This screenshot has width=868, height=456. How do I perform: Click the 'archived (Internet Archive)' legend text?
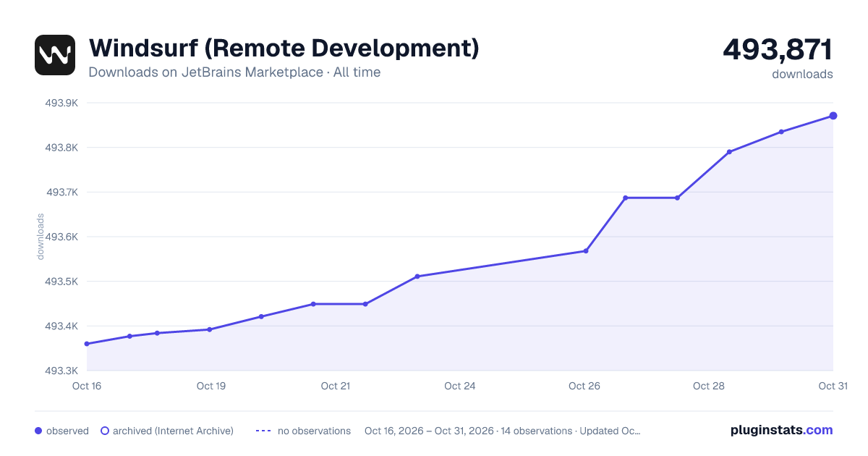[x=173, y=431]
